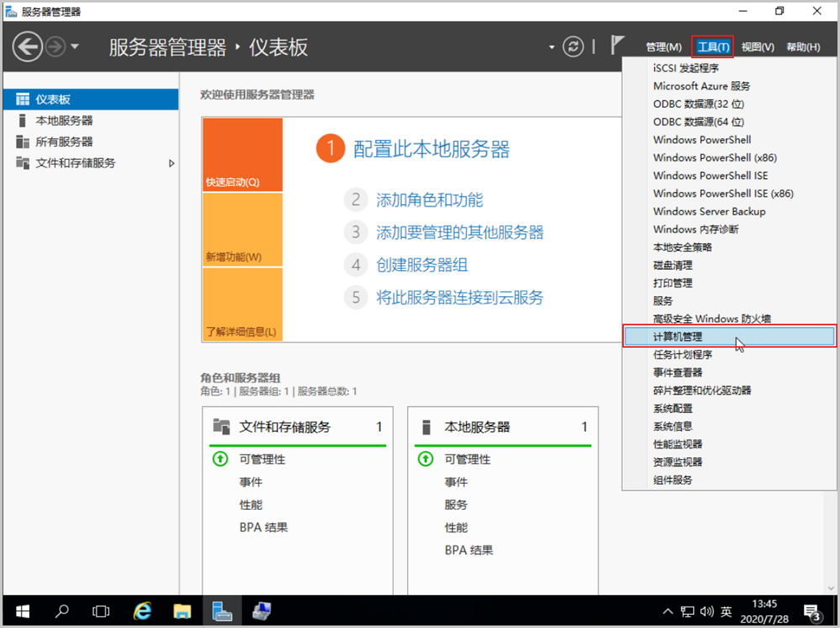This screenshot has height=628, width=840.
Task: Expand the navigation history dropdown arrow
Action: [x=75, y=46]
